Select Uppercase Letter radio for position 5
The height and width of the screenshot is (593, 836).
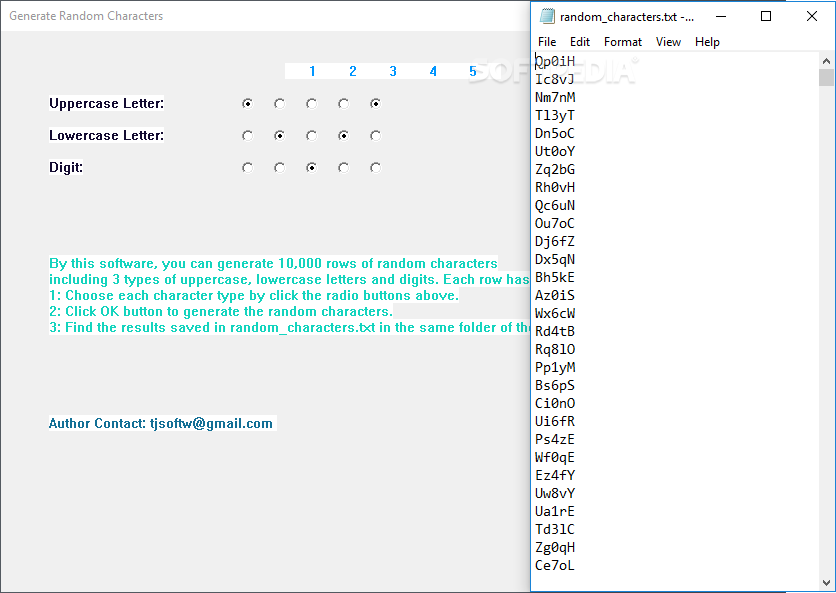[x=375, y=103]
